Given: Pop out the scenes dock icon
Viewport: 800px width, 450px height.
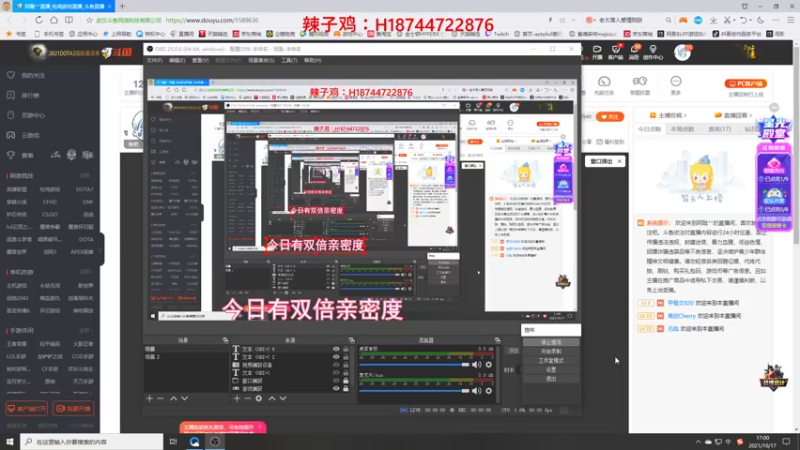Looking at the screenshot, I should tap(225, 340).
